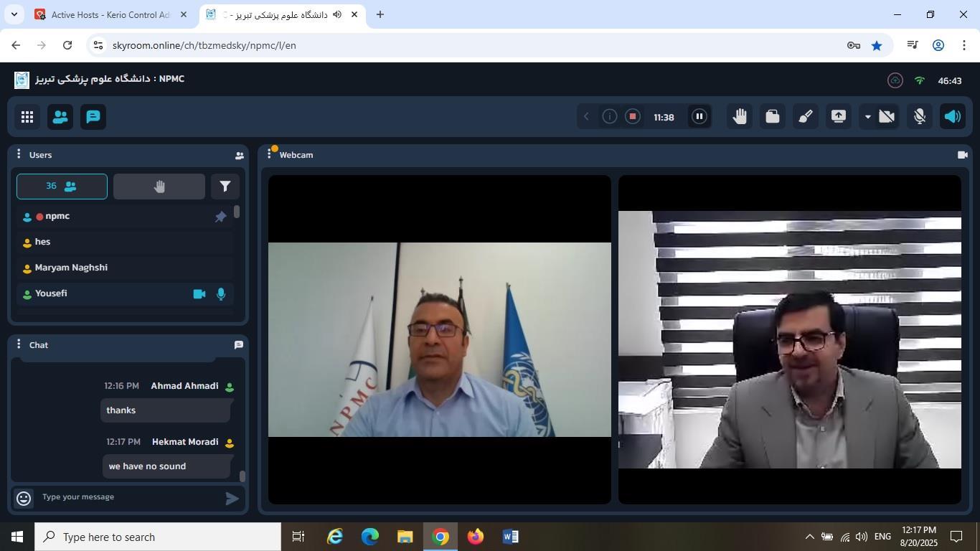Click the send message arrow icon

[x=232, y=498]
